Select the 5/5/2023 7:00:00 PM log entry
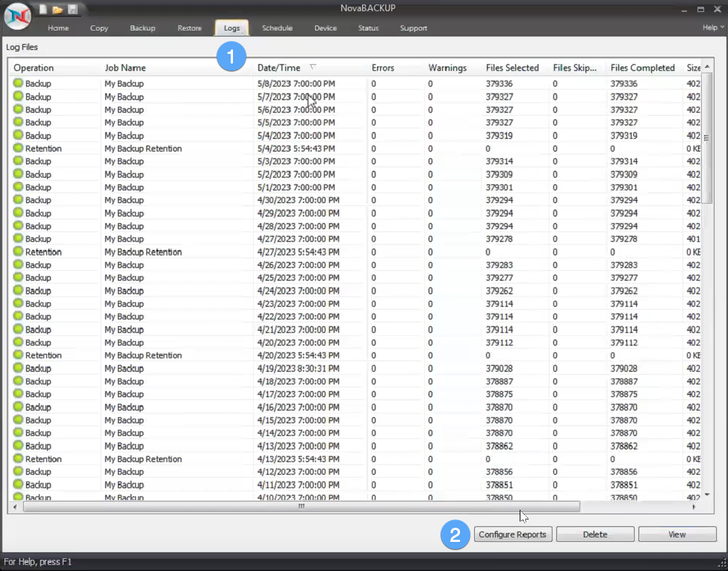Image resolution: width=728 pixels, height=571 pixels. 355,122
